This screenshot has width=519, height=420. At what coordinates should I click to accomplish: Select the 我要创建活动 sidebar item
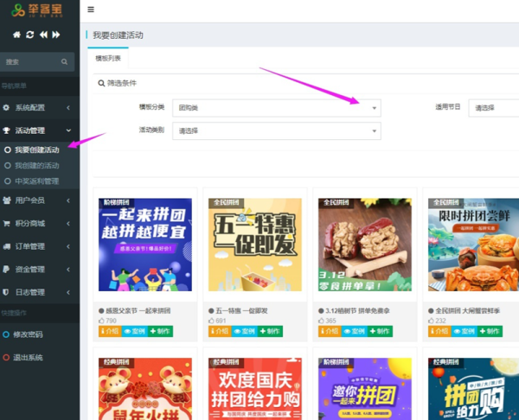pyautogui.click(x=36, y=150)
